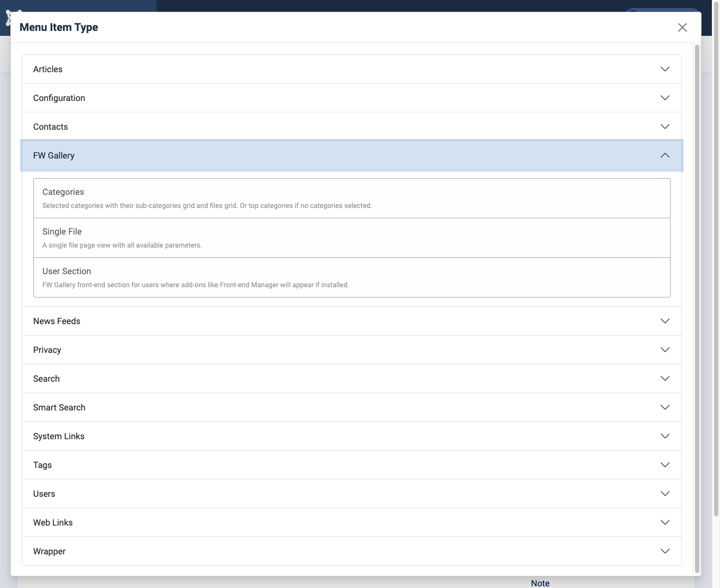This screenshot has height=588, width=720.
Task: Click the Note label below the dialog
Action: coord(540,583)
